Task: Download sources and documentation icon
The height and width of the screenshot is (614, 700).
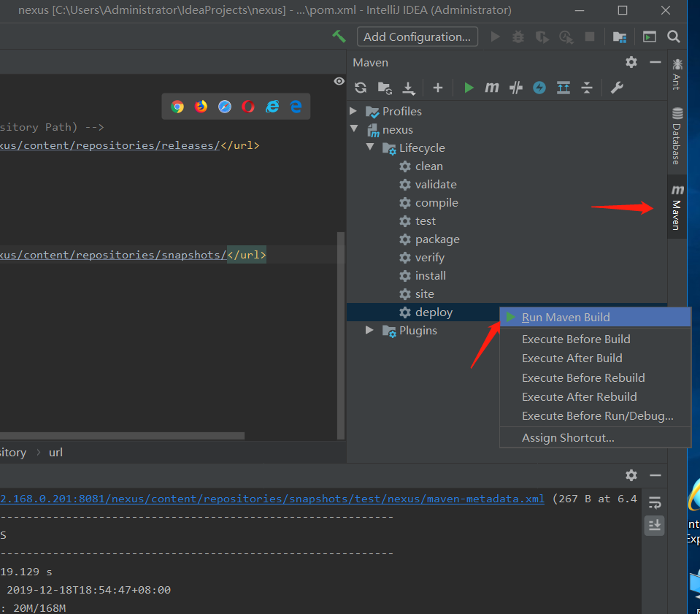Action: [x=409, y=88]
